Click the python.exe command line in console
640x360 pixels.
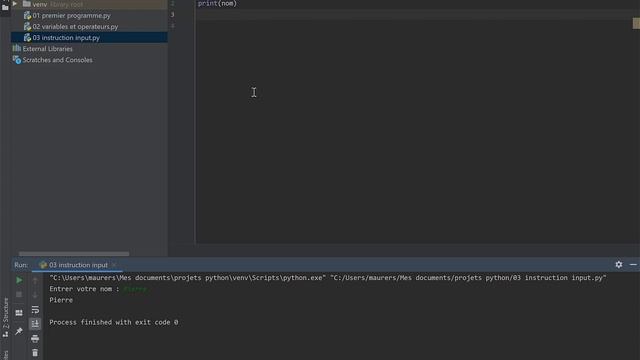tap(327, 278)
